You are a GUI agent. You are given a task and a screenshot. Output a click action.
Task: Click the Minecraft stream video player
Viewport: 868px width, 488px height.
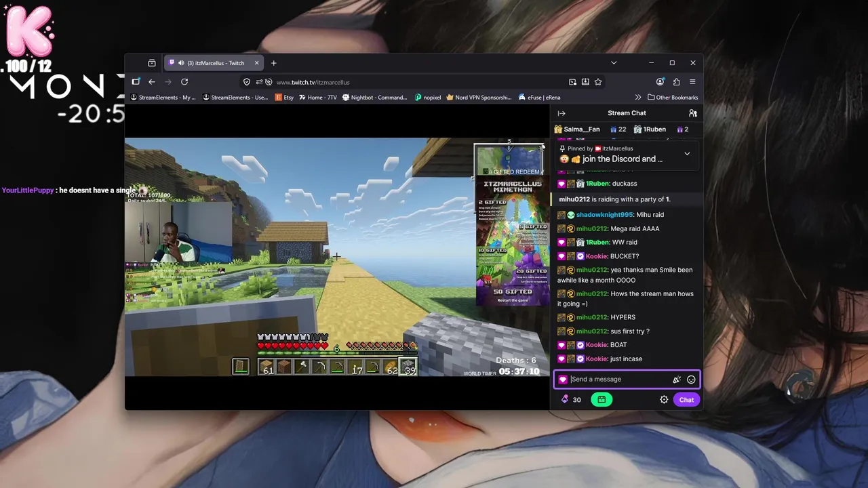pos(337,258)
